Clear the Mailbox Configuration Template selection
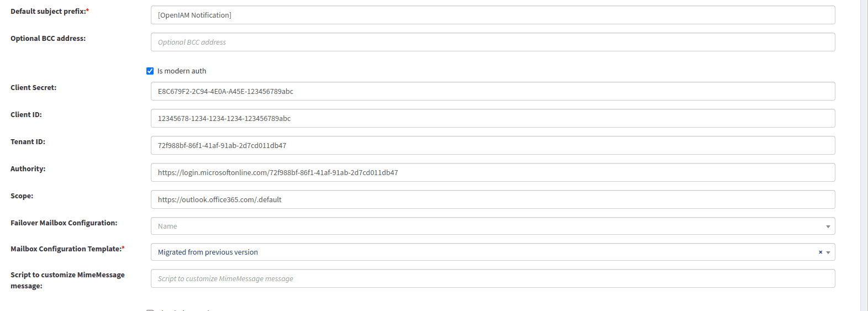The width and height of the screenshot is (868, 311). click(x=820, y=252)
